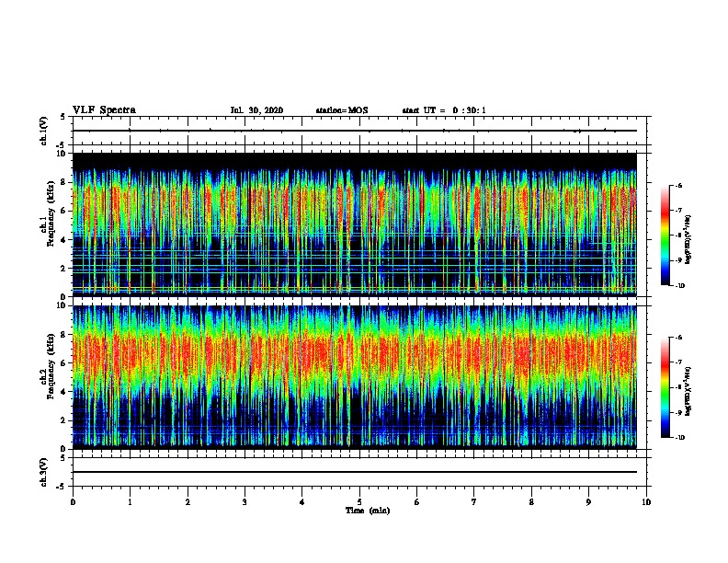Image resolution: width=728 pixels, height=563 pixels.
Task: Click the "station=MOS" label
Action: point(342,110)
